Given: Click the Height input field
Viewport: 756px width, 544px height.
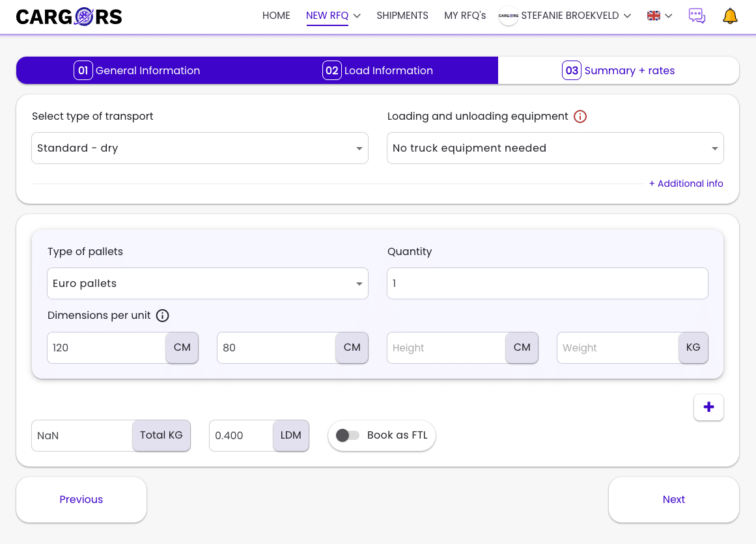Looking at the screenshot, I should [446, 348].
